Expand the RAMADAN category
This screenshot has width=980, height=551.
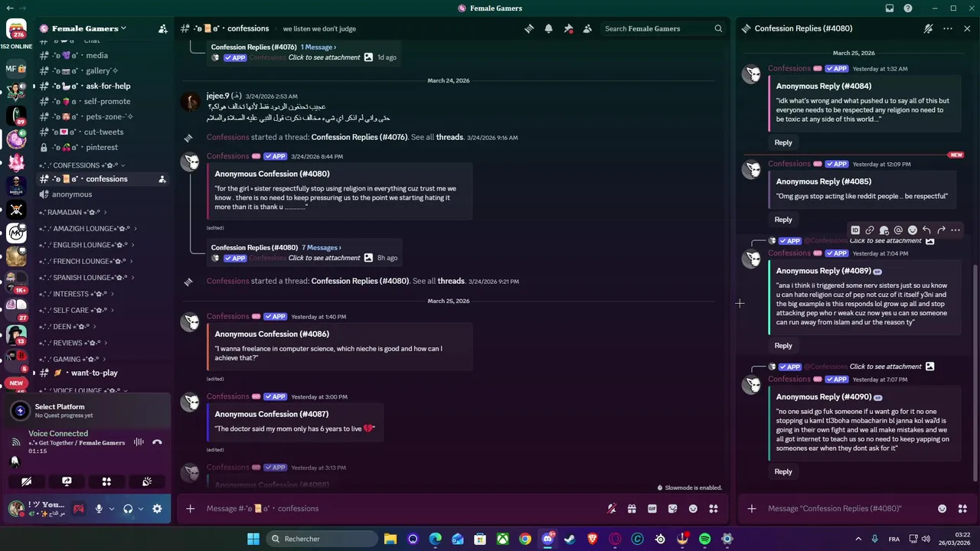(73, 212)
